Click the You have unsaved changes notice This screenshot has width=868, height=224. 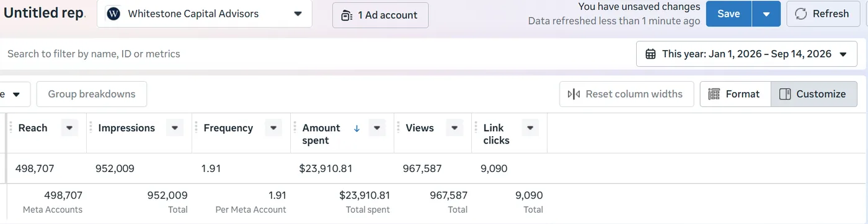tap(639, 7)
